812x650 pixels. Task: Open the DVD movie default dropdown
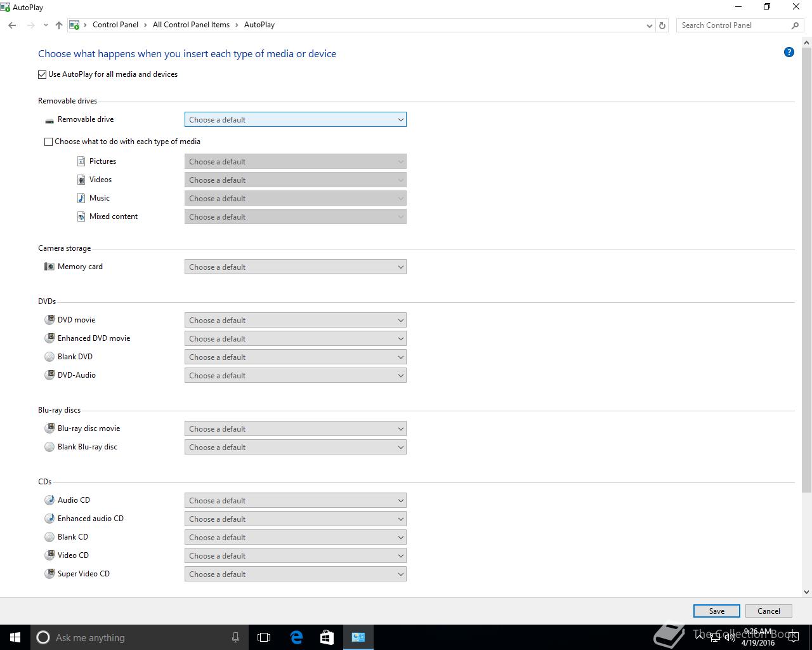click(x=296, y=320)
